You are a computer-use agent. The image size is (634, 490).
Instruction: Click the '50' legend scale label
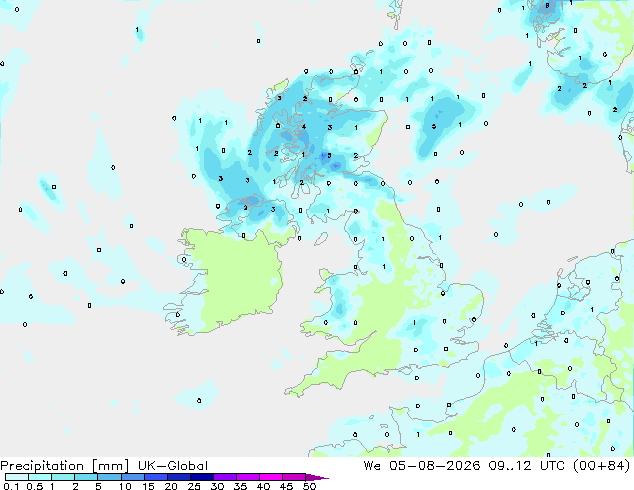[309, 486]
